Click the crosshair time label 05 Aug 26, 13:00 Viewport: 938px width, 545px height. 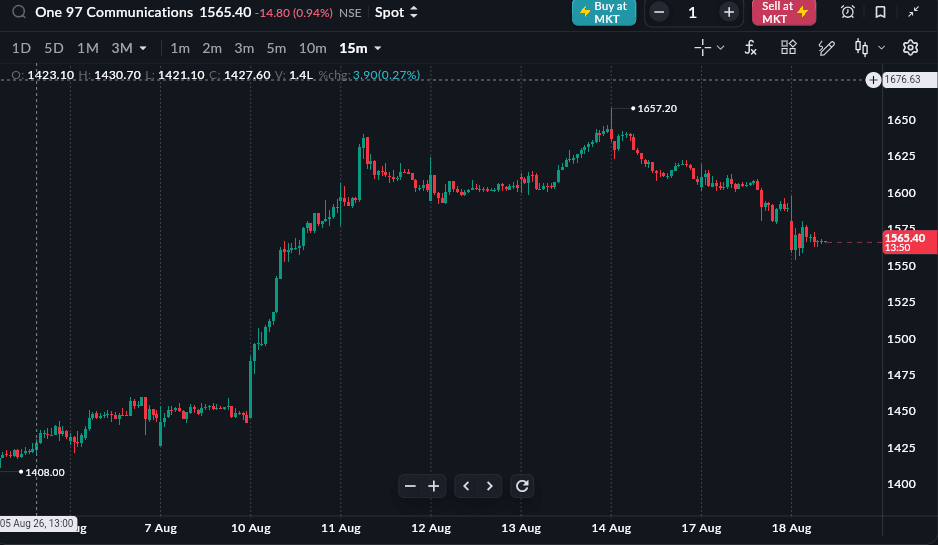(38, 523)
